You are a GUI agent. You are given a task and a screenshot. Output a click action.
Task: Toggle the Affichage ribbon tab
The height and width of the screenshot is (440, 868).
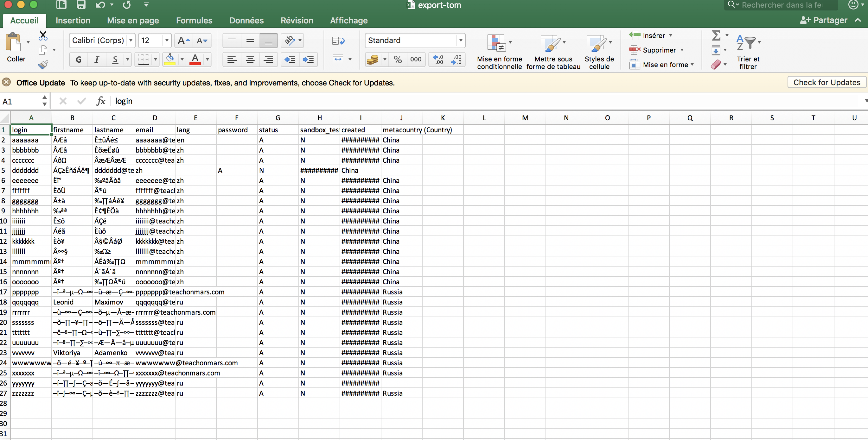(348, 20)
